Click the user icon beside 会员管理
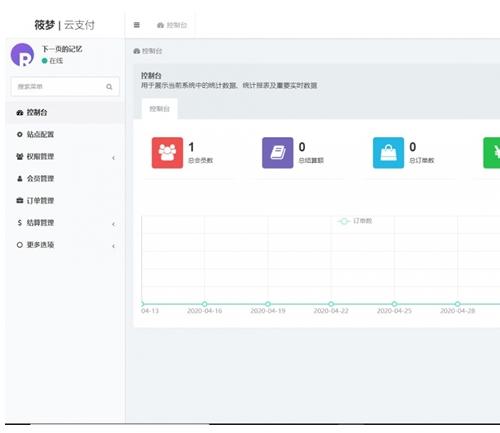Screen dimensions: 500x433 click(20, 179)
